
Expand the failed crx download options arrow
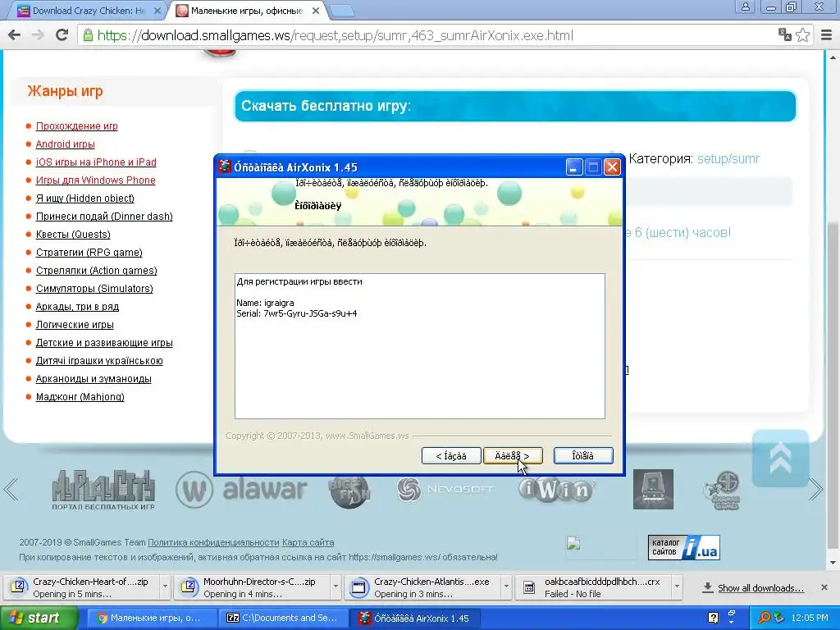tap(677, 587)
